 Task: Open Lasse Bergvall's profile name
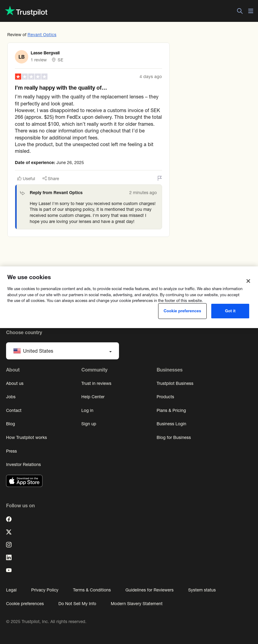pyautogui.click(x=45, y=53)
